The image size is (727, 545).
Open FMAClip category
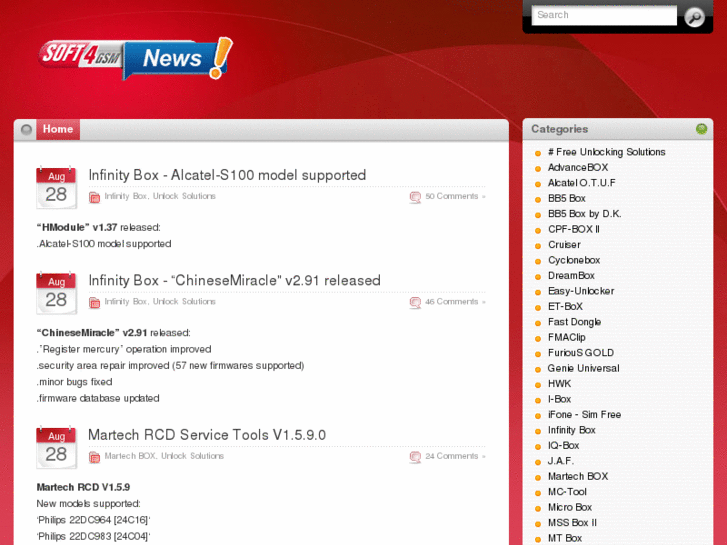(567, 337)
